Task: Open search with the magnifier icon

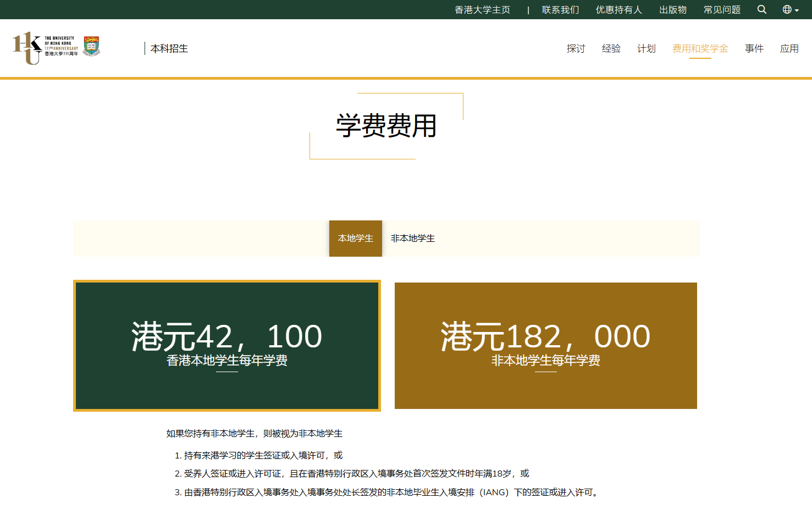Action: pyautogui.click(x=761, y=9)
